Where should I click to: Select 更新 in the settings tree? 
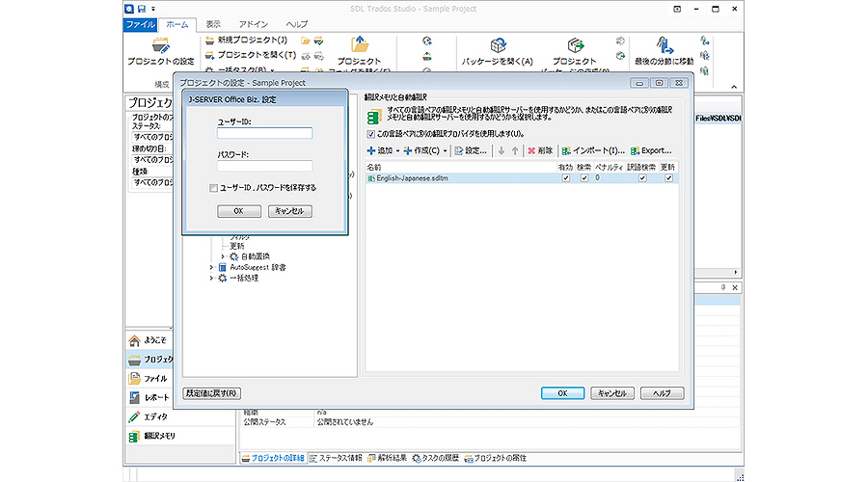pos(237,246)
